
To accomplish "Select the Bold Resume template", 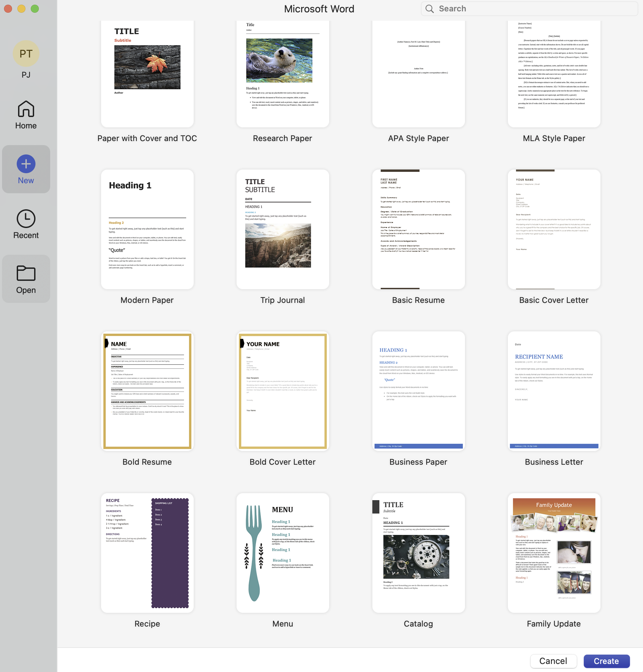I will point(147,391).
